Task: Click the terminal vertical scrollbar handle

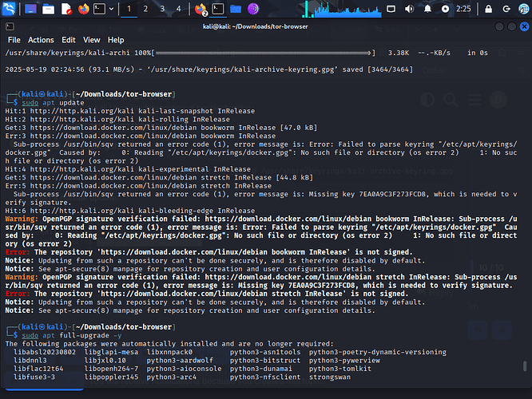Action: click(x=525, y=366)
